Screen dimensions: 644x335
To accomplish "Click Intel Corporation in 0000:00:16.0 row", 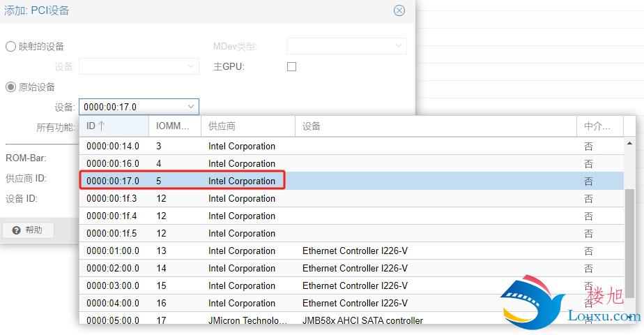I will pyautogui.click(x=241, y=163).
